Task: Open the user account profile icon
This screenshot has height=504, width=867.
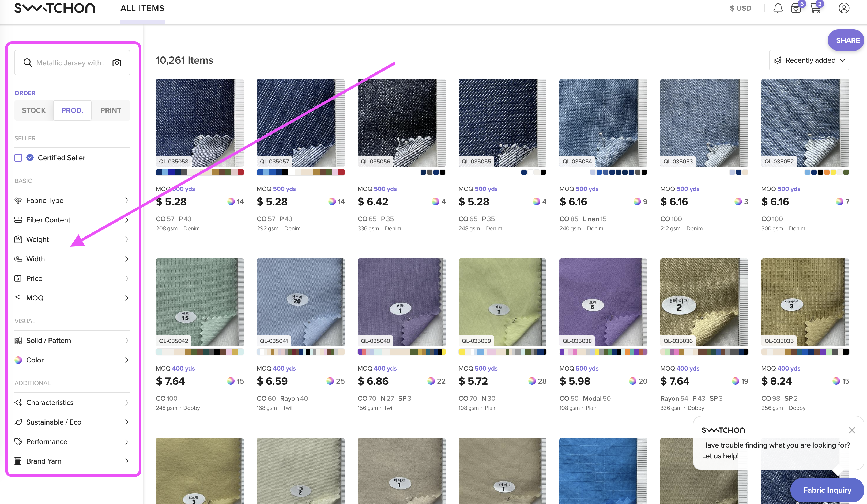Action: (844, 8)
